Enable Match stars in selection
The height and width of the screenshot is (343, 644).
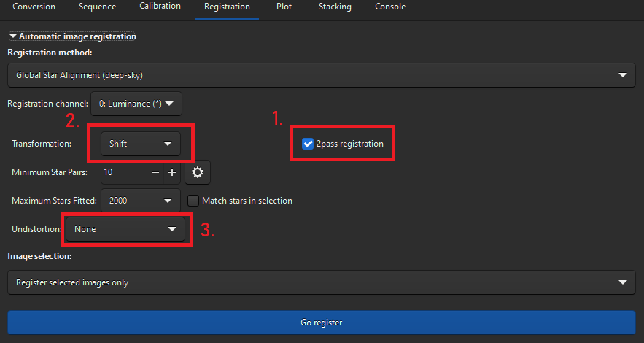pos(193,201)
